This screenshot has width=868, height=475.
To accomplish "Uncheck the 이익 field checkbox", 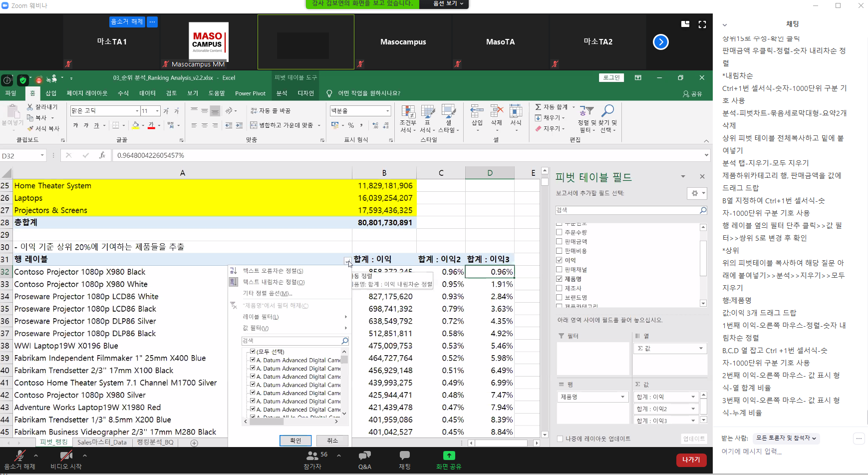I will click(560, 260).
